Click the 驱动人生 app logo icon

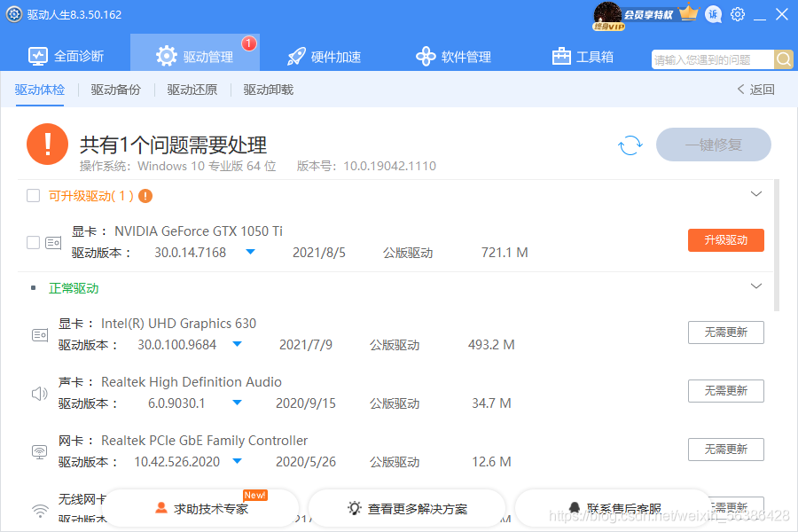[14, 14]
